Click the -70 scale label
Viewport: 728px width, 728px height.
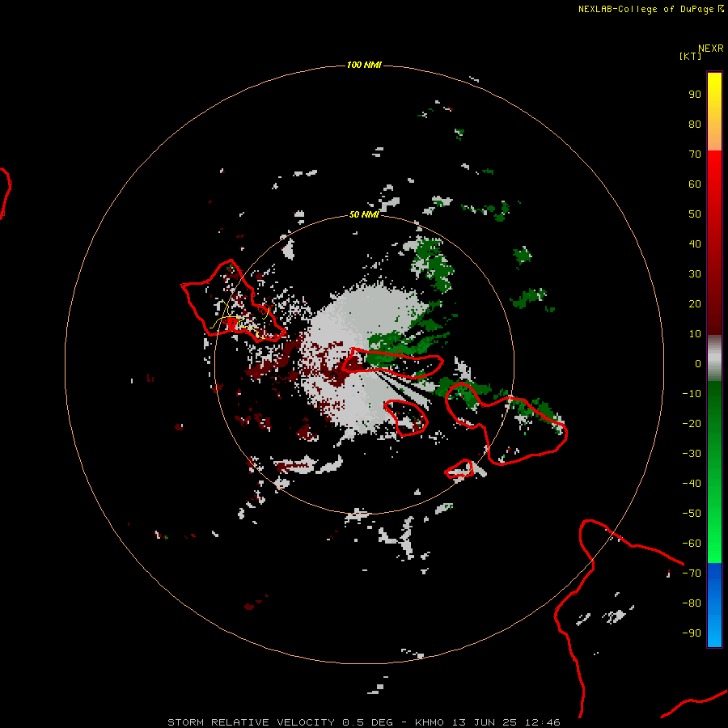(x=692, y=574)
